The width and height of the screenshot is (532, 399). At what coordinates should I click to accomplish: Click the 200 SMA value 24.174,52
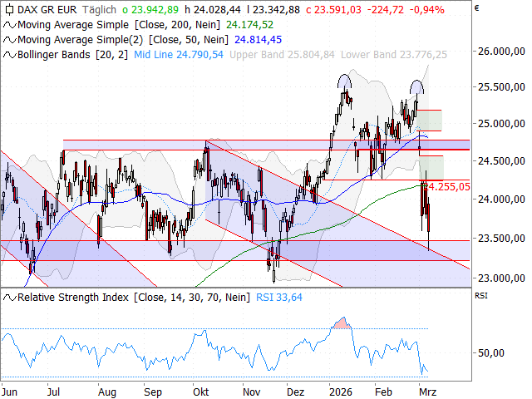click(x=249, y=25)
